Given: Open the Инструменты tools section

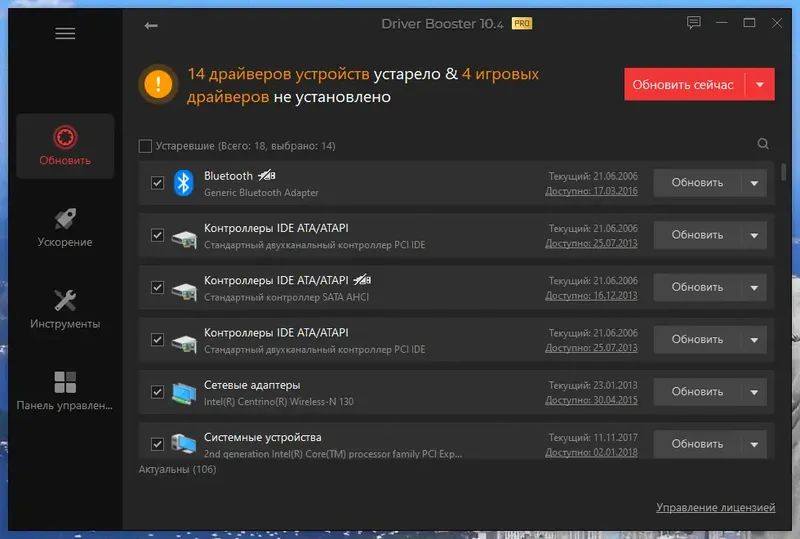Looking at the screenshot, I should tap(65, 309).
